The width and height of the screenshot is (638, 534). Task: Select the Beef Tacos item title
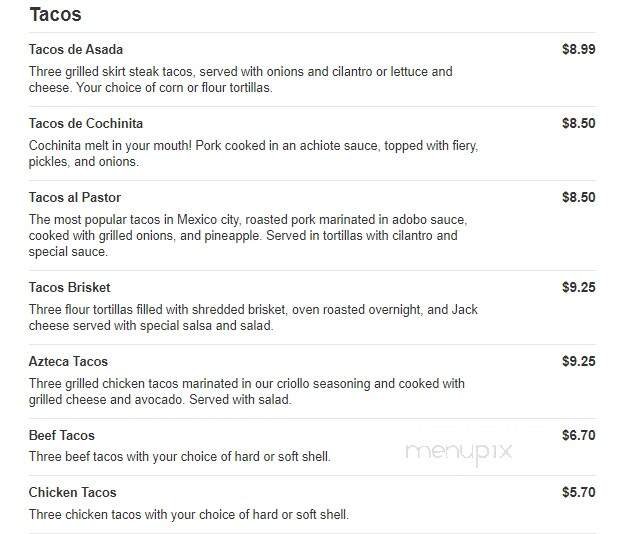point(62,435)
